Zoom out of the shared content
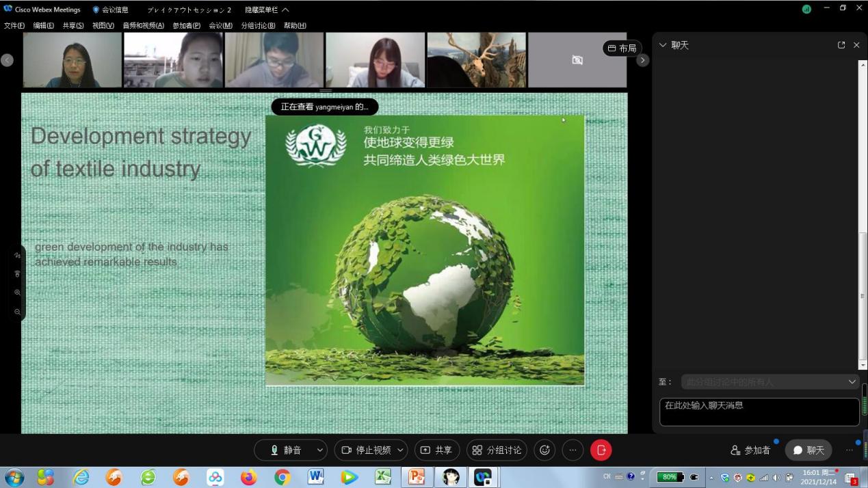The height and width of the screenshot is (488, 868). pyautogui.click(x=17, y=312)
